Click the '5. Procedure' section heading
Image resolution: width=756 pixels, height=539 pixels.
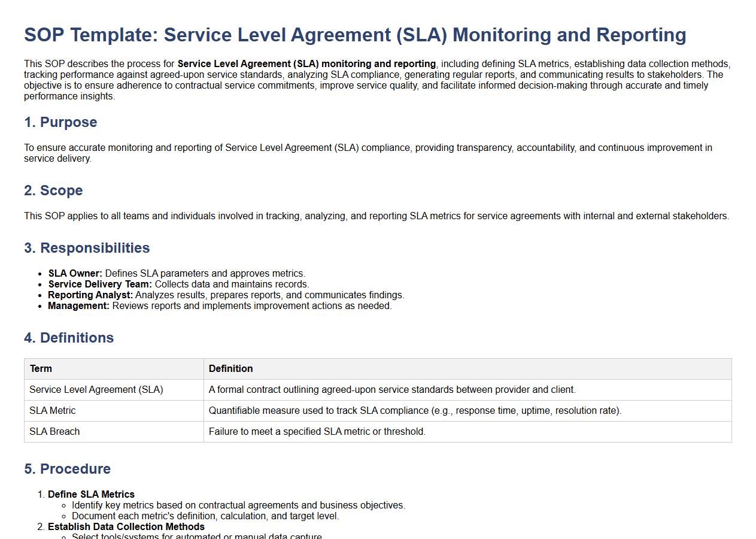pyautogui.click(x=67, y=469)
